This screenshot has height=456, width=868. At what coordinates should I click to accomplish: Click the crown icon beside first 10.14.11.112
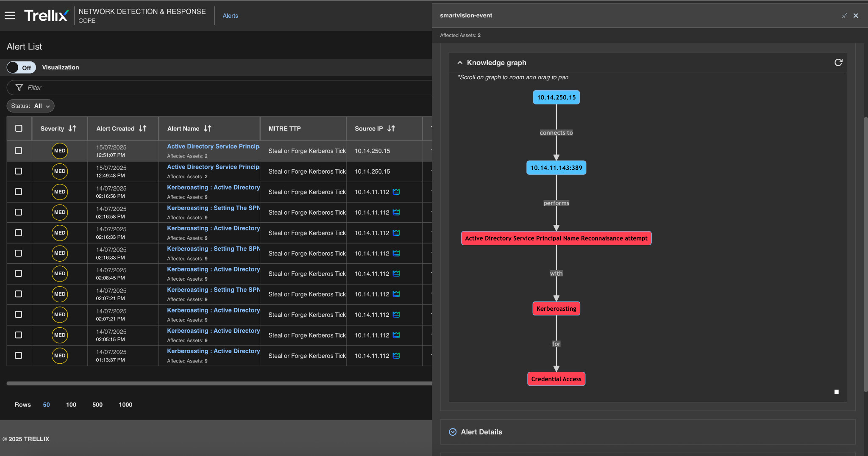[396, 192]
